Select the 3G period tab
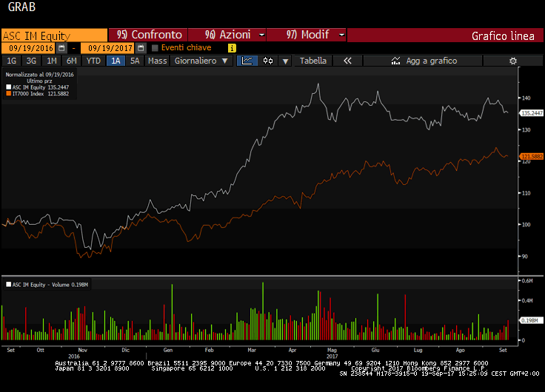Image resolution: width=545 pixels, height=392 pixels. [x=31, y=61]
